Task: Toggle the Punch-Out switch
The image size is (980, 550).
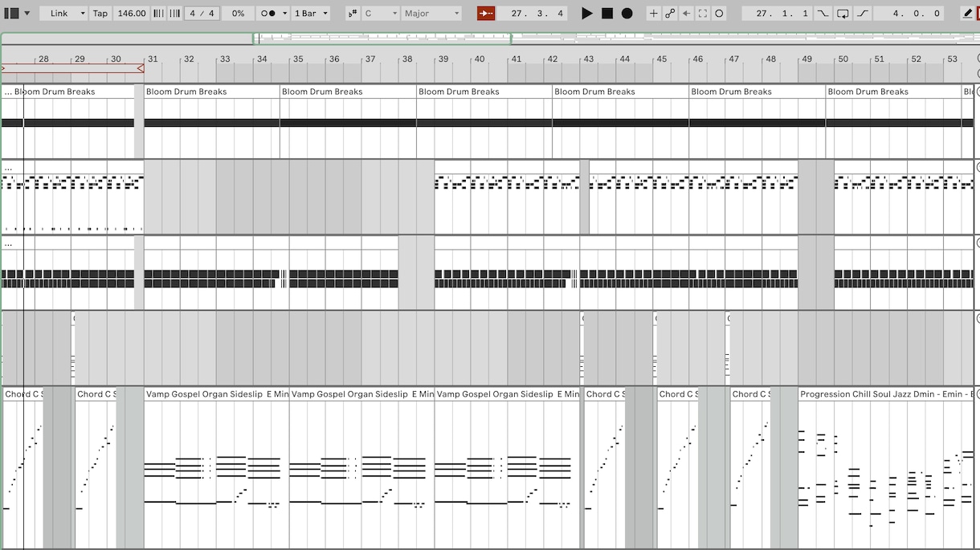Action: pos(863,13)
